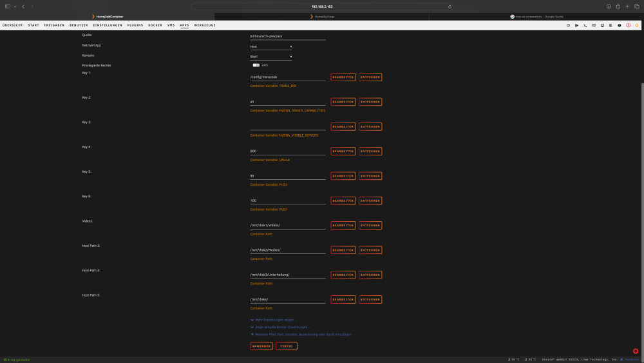Open Handbuch link in footer
644x363 pixels.
tap(631, 360)
